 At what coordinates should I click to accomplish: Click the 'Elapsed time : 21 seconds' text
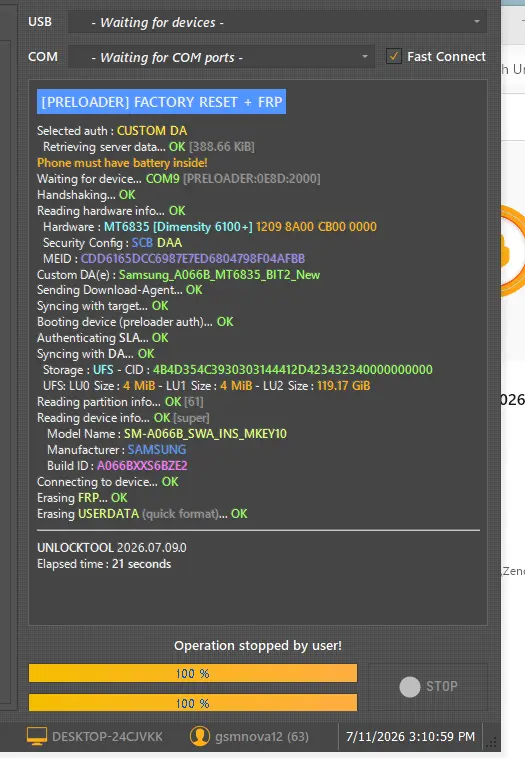click(104, 564)
